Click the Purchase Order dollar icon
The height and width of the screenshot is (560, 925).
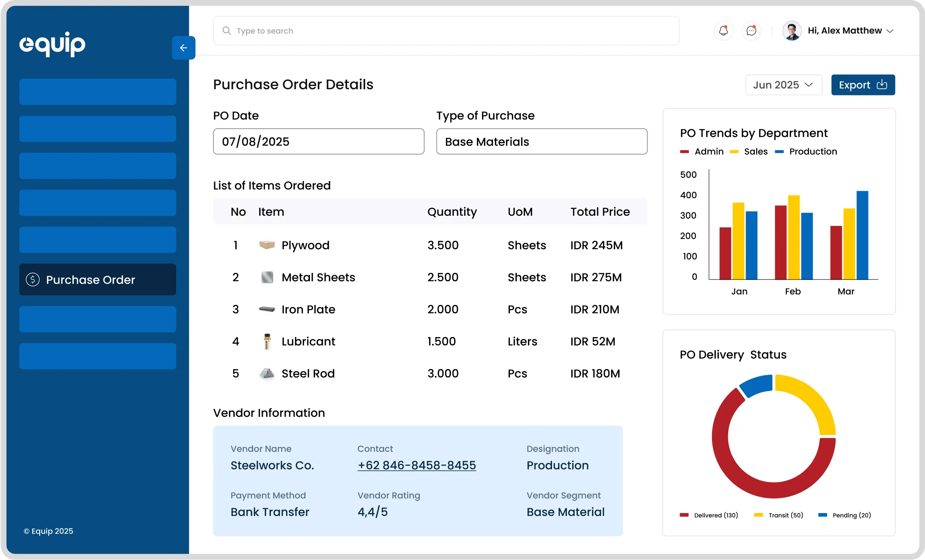click(33, 279)
